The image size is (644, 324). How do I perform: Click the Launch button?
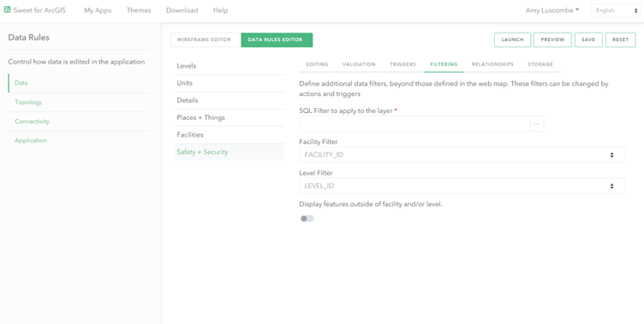point(512,40)
